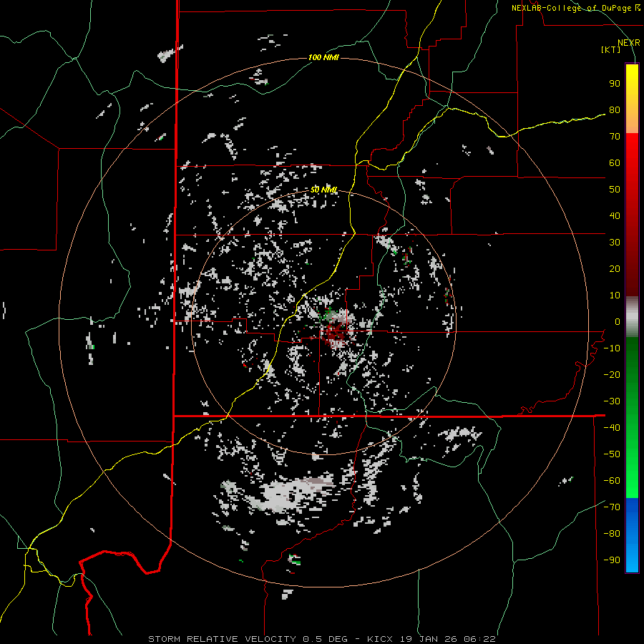Click the 0 value on the velocity scale
Screen dimensions: 644x644
click(x=617, y=322)
